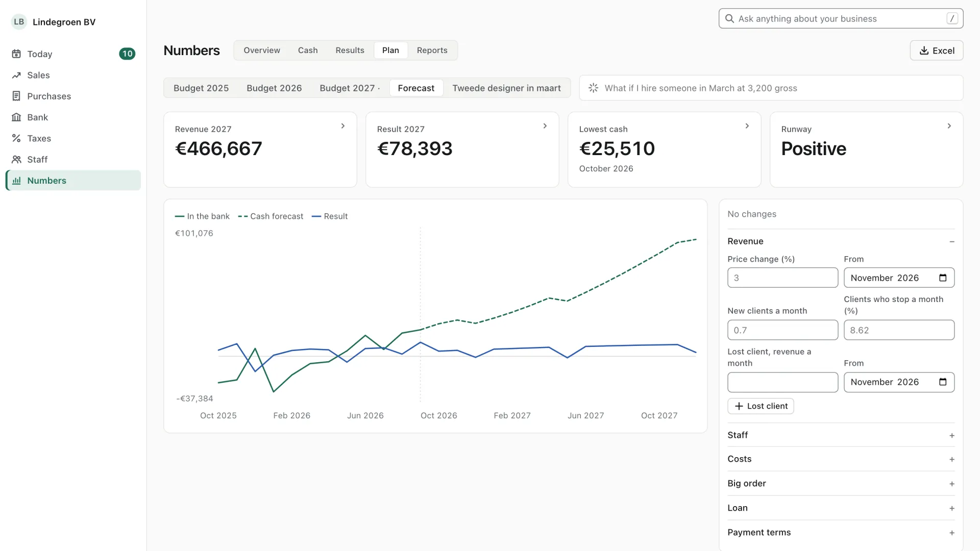Open the Today calendar icon in sidebar
This screenshot has height=551, width=980.
tap(16, 54)
